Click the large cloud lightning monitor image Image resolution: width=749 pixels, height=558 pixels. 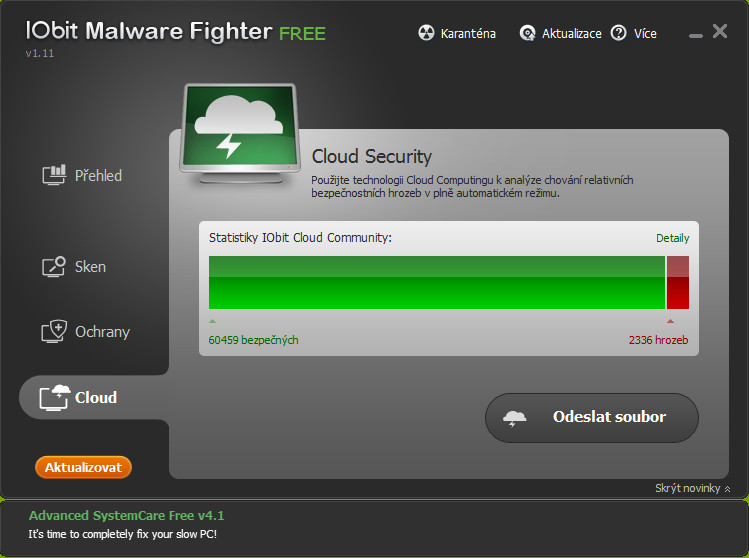click(x=238, y=130)
